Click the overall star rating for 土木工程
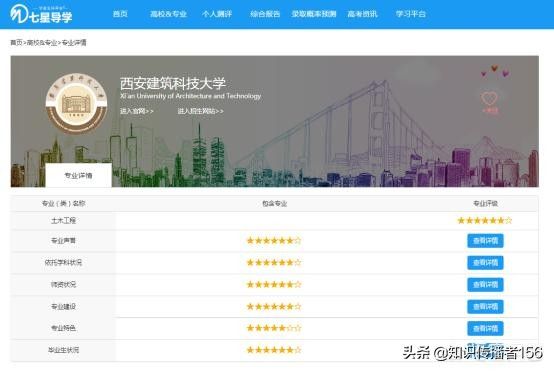The image size is (554, 371). click(485, 221)
